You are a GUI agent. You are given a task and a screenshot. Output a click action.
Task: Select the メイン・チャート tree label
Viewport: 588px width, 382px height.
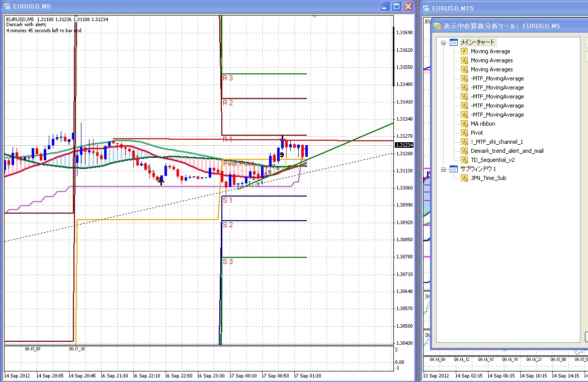477,42
